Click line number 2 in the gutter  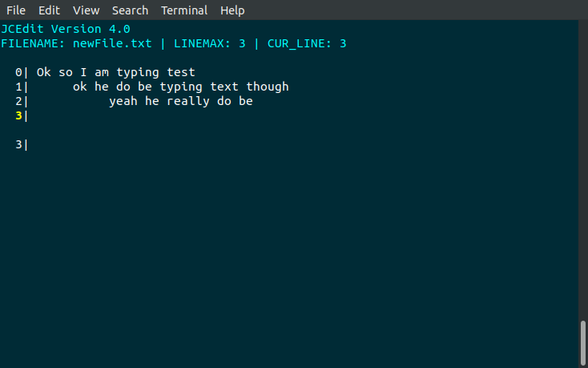pos(18,101)
